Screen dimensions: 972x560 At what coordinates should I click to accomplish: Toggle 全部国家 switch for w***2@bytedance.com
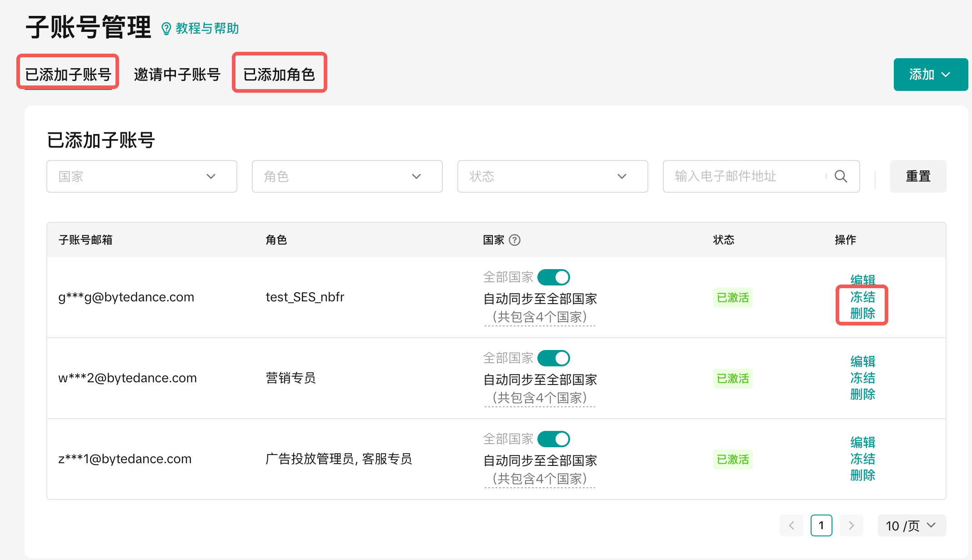(554, 358)
